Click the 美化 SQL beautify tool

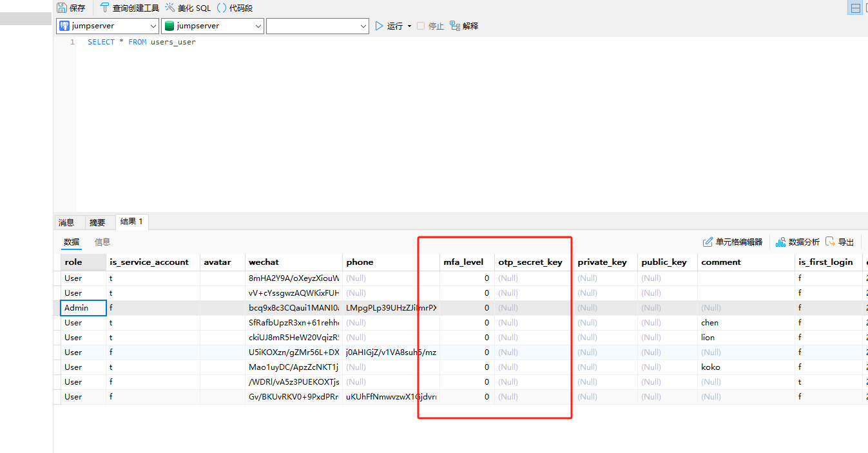pyautogui.click(x=188, y=8)
